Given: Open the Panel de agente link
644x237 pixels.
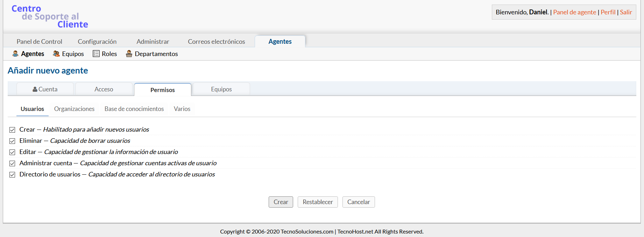Looking at the screenshot, I should 574,12.
